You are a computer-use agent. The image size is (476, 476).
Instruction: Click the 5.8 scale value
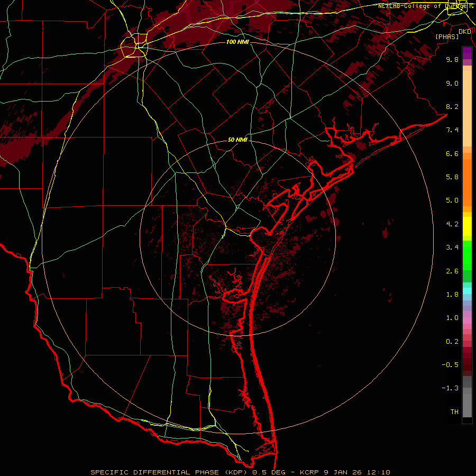(452, 177)
